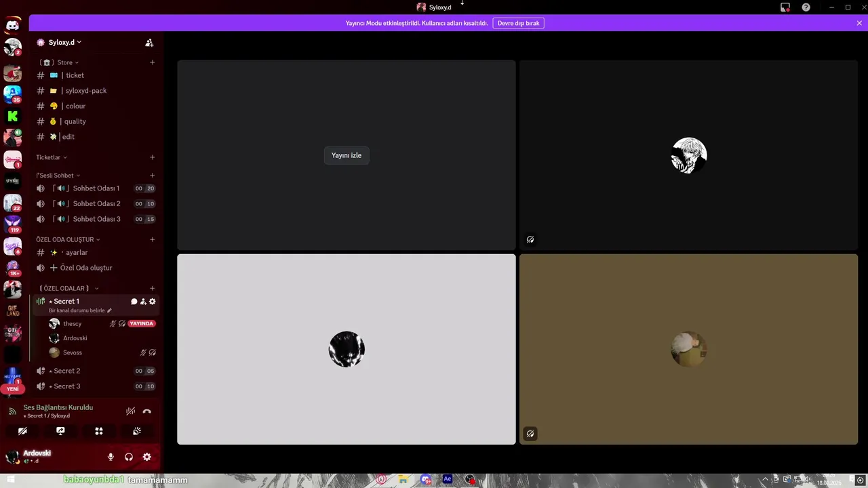
Task: Join the Sohbet Odası 1 voice channel
Action: click(96, 188)
